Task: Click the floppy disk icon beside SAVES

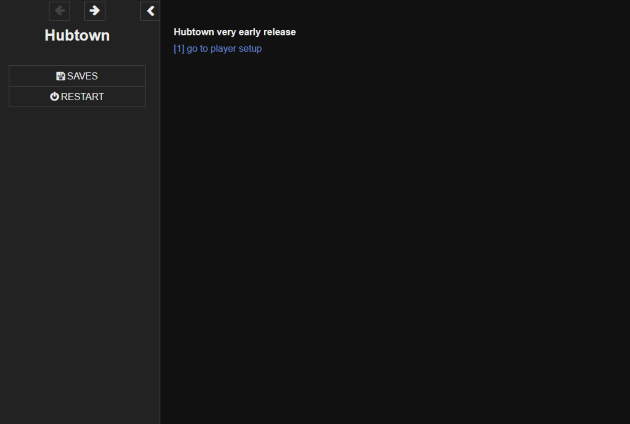Action: tap(60, 76)
